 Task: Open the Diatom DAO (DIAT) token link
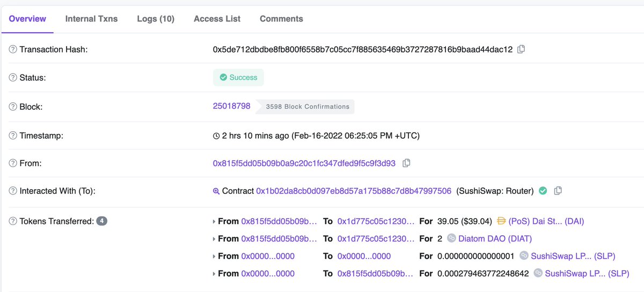pyautogui.click(x=495, y=238)
